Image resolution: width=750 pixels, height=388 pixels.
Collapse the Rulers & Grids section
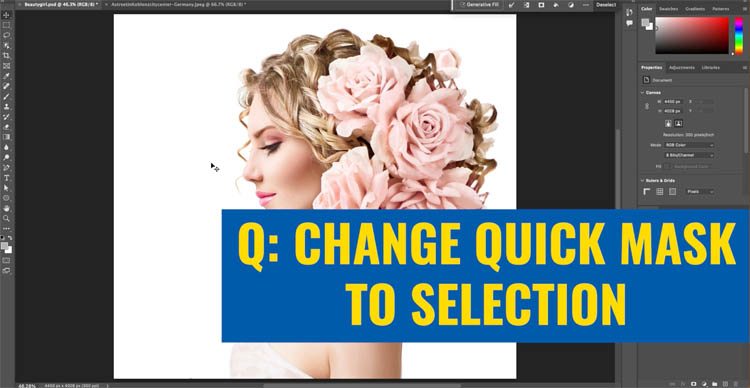[x=643, y=180]
